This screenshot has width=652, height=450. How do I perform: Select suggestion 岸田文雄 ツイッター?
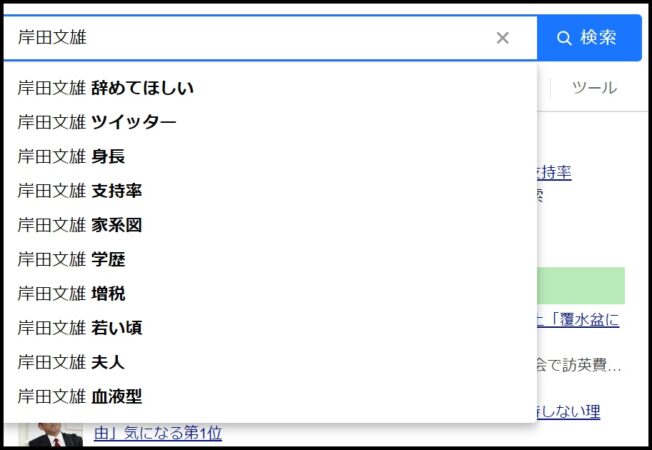coord(270,122)
